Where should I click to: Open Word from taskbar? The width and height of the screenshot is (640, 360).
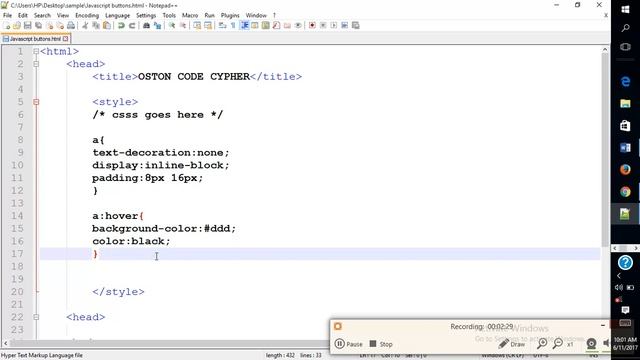[x=625, y=147]
